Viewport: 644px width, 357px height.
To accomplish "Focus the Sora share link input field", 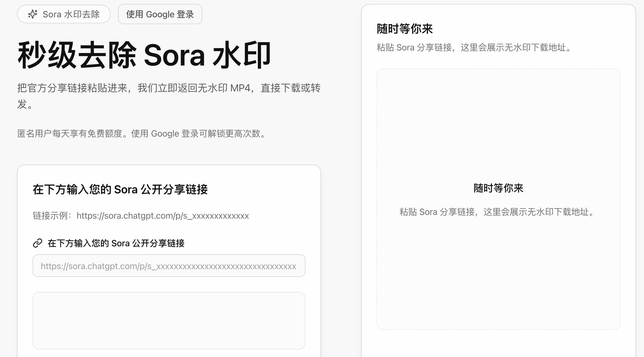I will [x=169, y=266].
